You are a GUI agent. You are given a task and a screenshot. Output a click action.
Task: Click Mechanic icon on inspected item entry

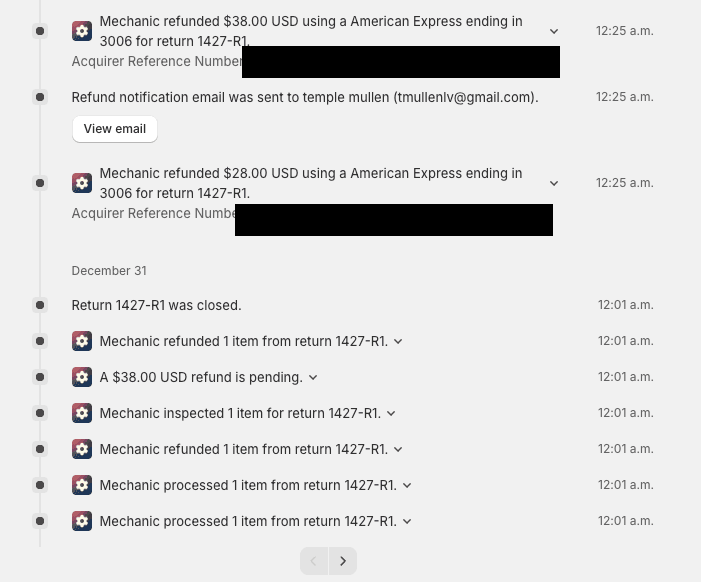pos(82,413)
